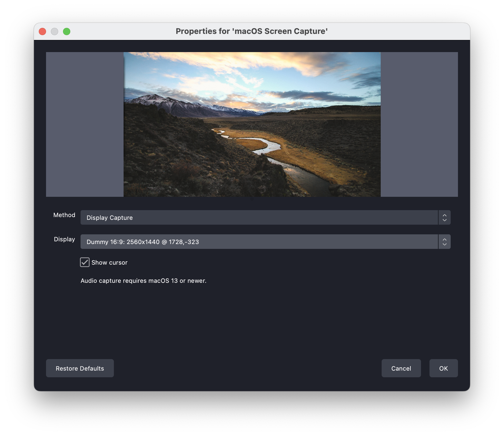Enable cursor visibility in capture

(x=85, y=263)
